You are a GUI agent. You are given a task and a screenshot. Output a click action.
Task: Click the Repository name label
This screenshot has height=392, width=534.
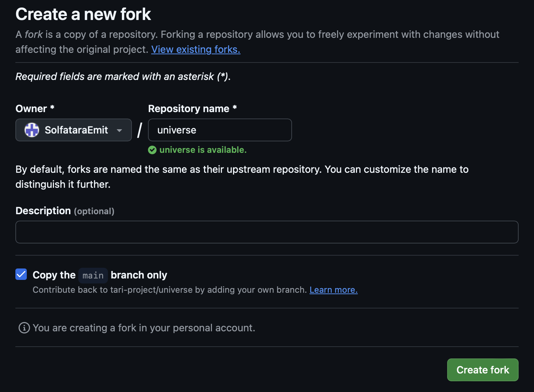(x=192, y=109)
